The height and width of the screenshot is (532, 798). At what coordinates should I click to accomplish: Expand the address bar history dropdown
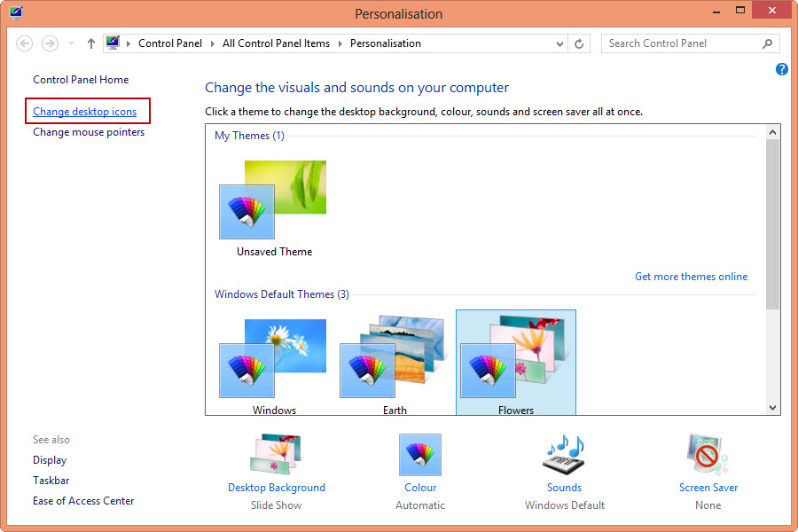coord(559,43)
